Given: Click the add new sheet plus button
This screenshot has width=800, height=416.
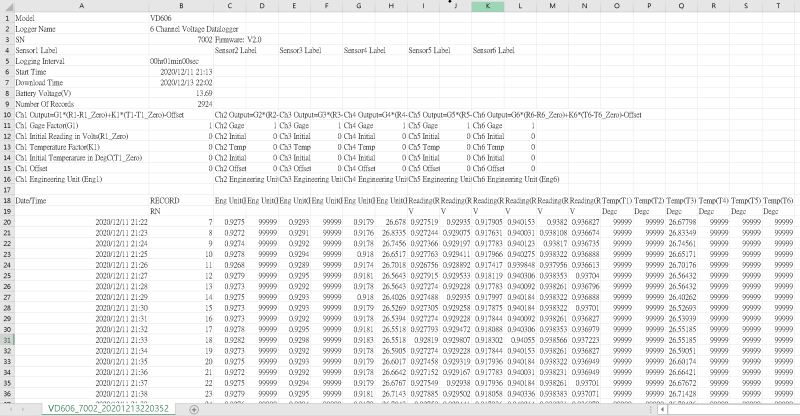Looking at the screenshot, I should coord(193,409).
